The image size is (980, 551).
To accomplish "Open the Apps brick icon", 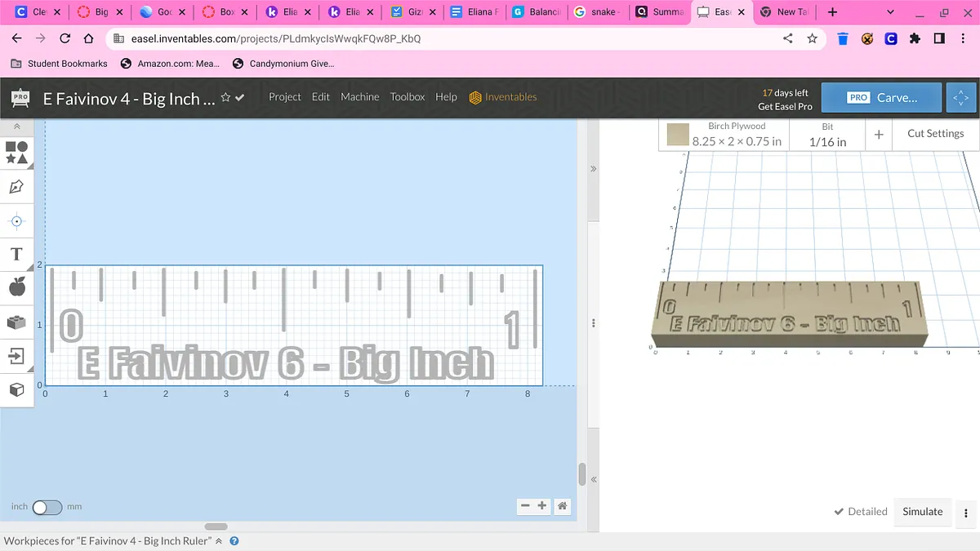I will pos(16,322).
